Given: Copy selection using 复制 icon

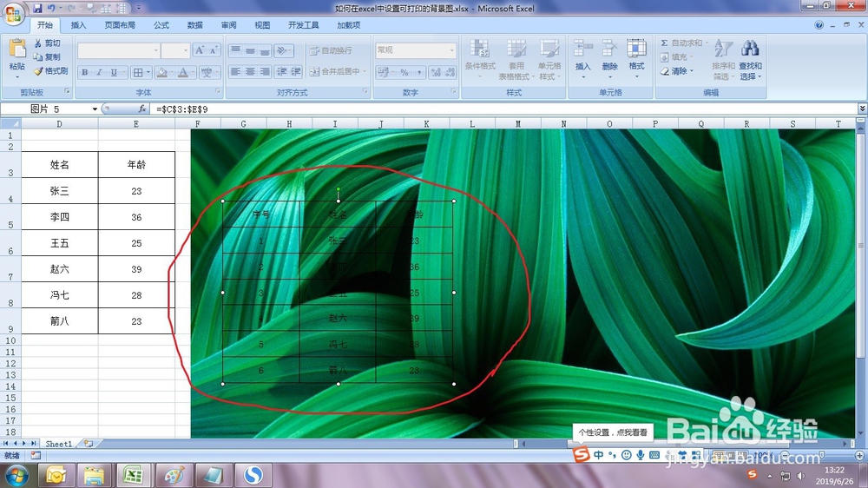Looking at the screenshot, I should point(47,57).
